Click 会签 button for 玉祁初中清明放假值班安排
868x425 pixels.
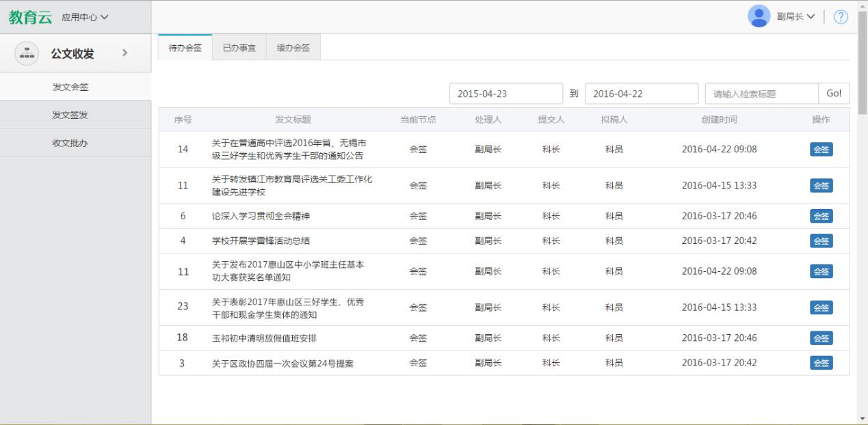click(821, 338)
